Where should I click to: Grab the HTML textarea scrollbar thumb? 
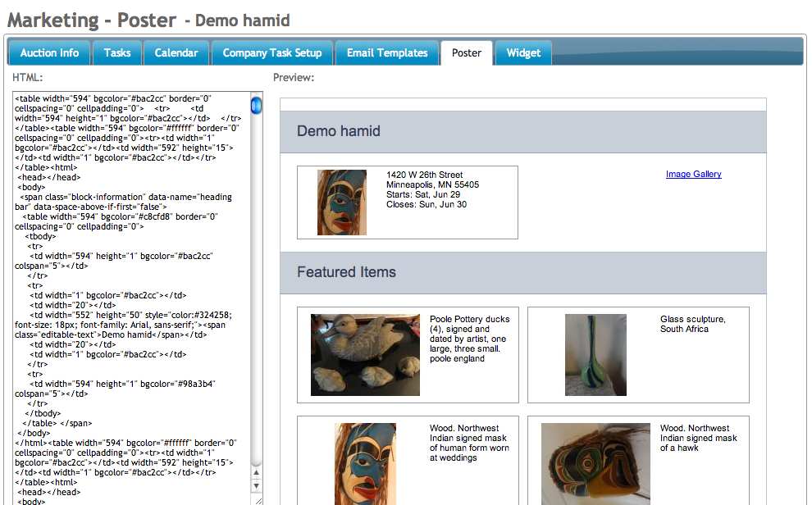257,106
